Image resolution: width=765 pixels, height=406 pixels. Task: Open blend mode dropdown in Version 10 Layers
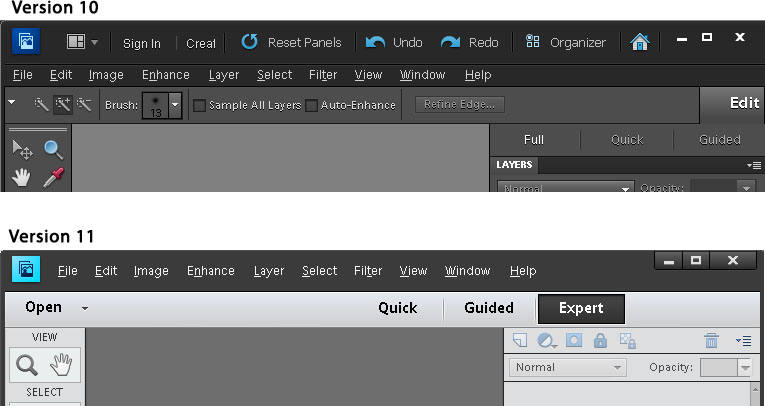tap(565, 186)
